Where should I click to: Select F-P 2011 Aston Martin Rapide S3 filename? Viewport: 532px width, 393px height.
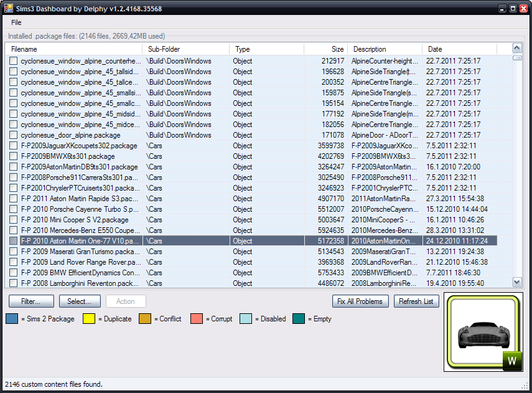coord(80,198)
